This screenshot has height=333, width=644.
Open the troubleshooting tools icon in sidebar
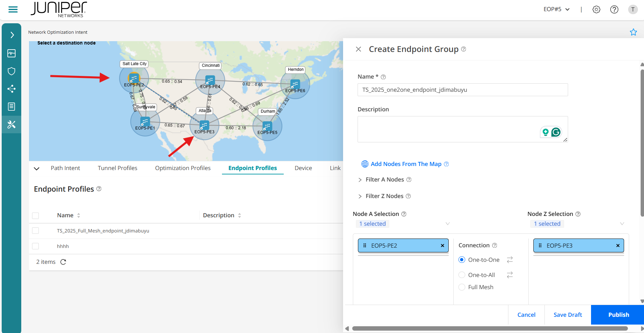point(11,124)
